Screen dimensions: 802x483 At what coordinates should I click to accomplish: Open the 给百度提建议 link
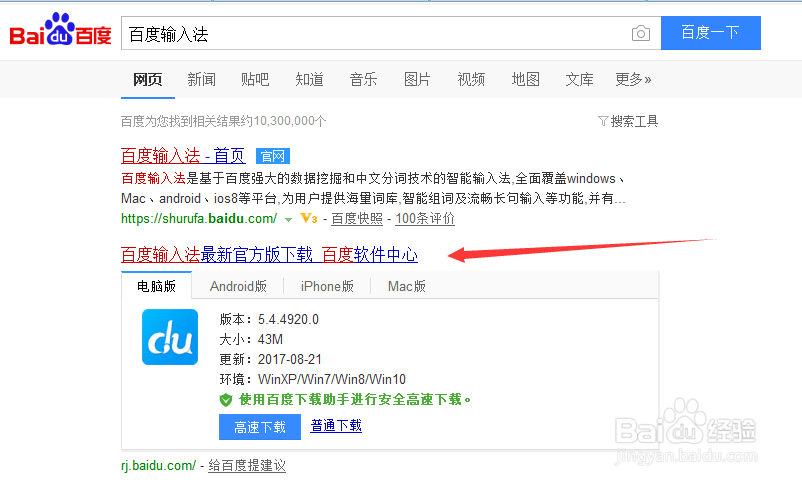(247, 466)
